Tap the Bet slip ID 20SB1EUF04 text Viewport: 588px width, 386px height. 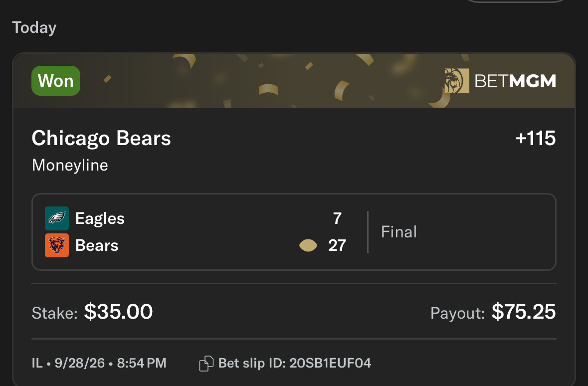(295, 363)
